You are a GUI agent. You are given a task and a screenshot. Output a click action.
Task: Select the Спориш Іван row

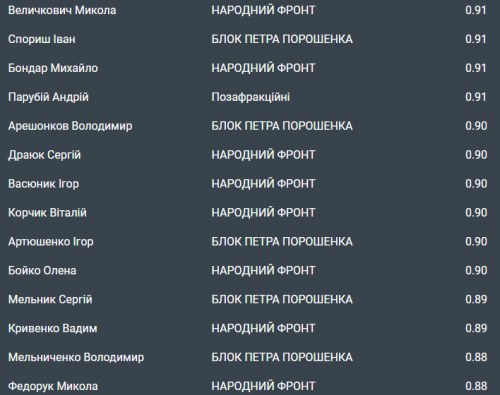[x=250, y=39]
